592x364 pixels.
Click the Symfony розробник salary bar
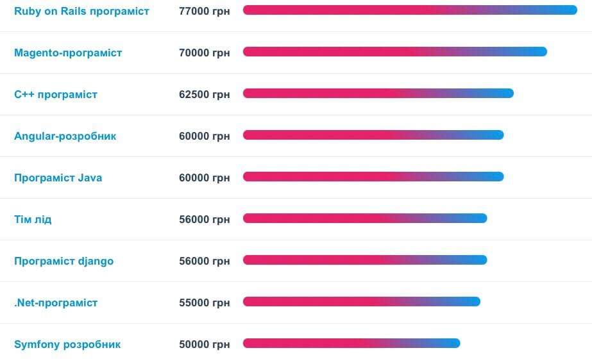tap(351, 343)
